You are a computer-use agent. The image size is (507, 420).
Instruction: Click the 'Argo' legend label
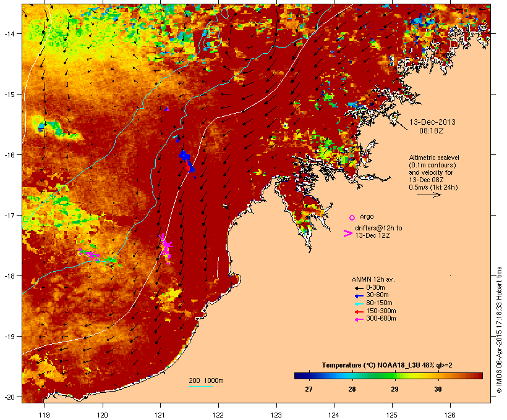click(367, 216)
